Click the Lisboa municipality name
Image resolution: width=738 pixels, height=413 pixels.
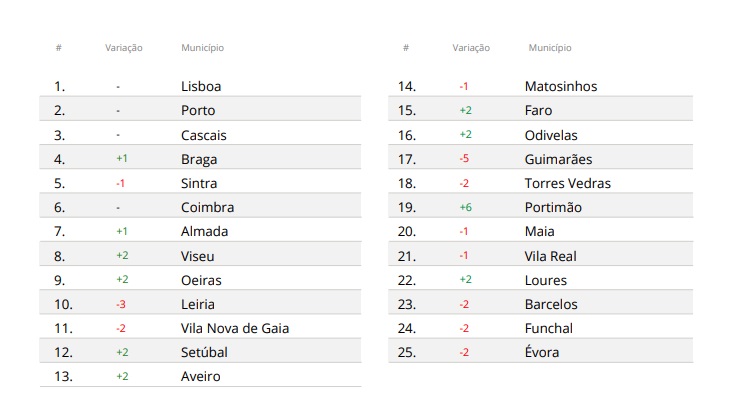[201, 86]
